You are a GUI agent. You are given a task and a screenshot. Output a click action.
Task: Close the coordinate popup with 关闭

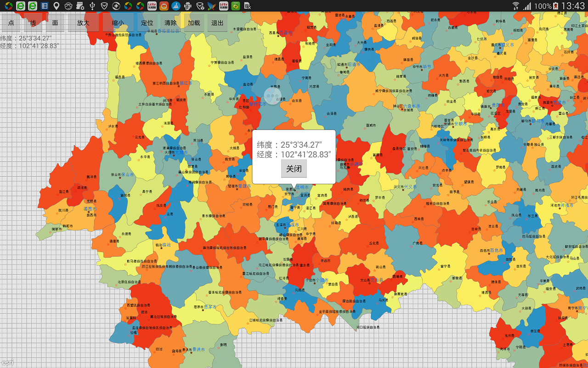294,169
